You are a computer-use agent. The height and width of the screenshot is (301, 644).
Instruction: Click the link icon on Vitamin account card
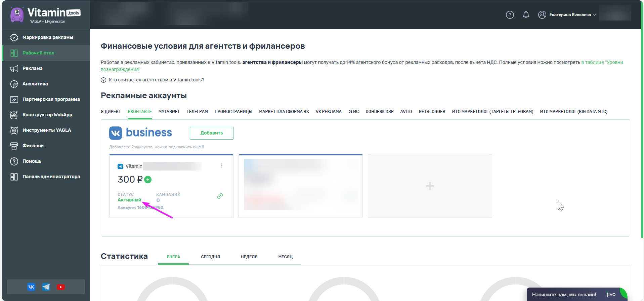coord(220,196)
